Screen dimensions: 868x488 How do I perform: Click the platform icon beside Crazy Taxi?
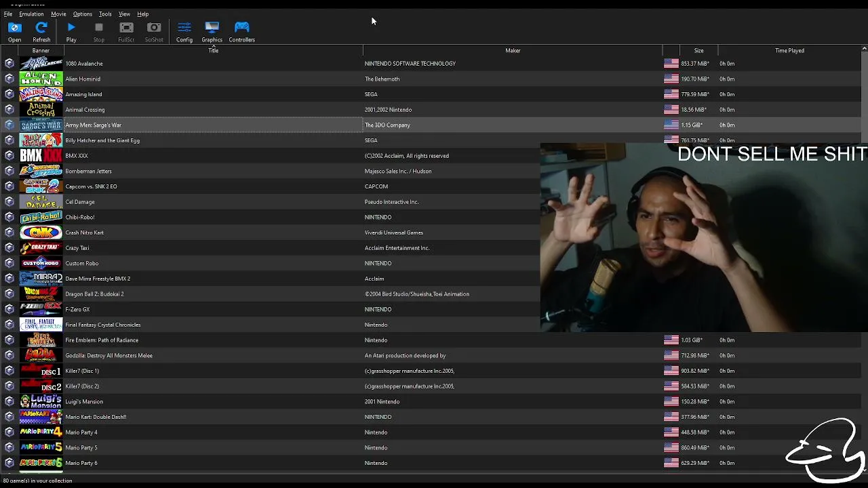tap(9, 248)
